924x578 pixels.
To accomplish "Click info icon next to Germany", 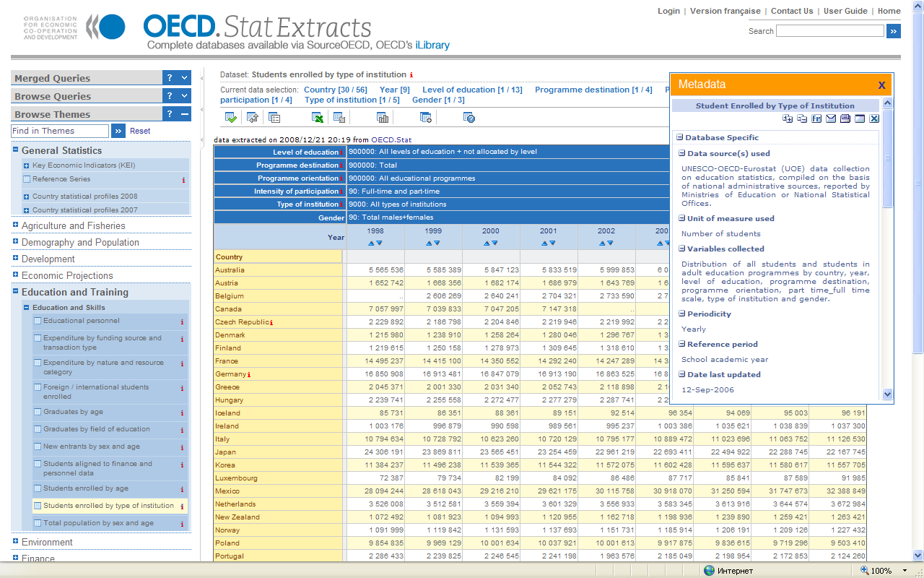I will [x=248, y=374].
